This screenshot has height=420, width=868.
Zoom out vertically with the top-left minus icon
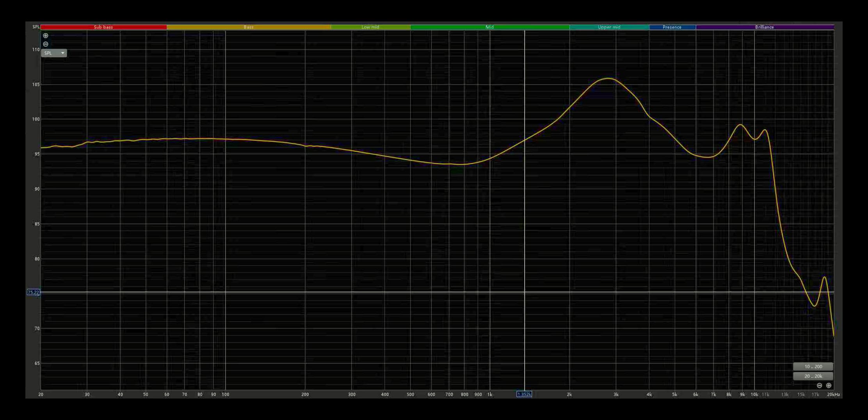click(x=46, y=44)
